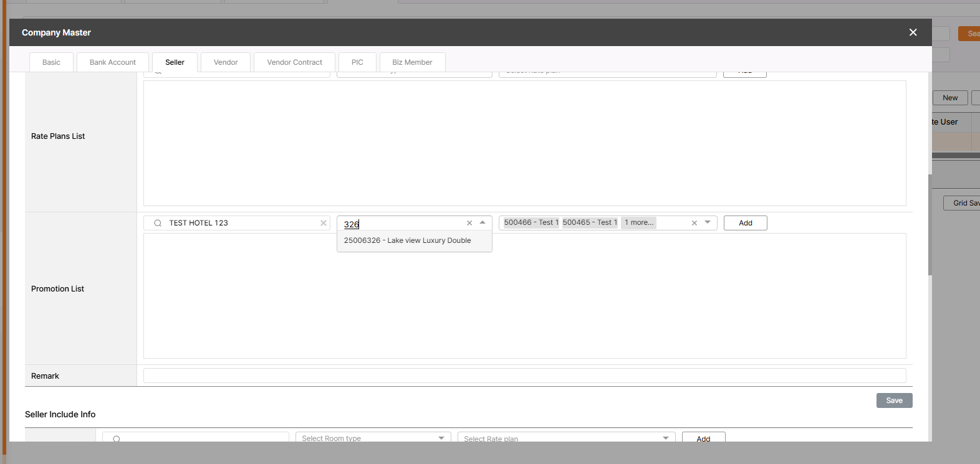Click the search icon beside TEST HOTEL 123
Screen dimensions: 980x464
click(x=158, y=223)
